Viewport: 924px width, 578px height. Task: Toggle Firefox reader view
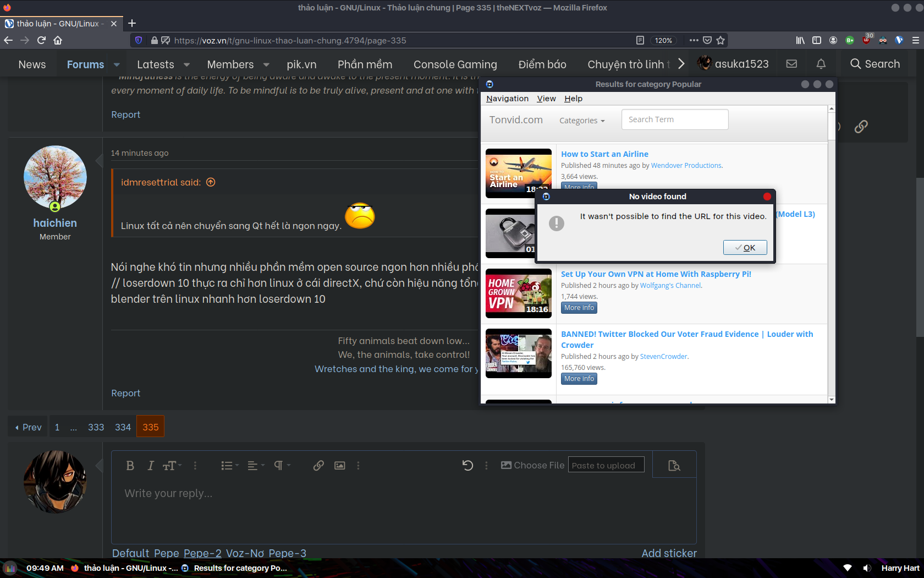pyautogui.click(x=640, y=40)
